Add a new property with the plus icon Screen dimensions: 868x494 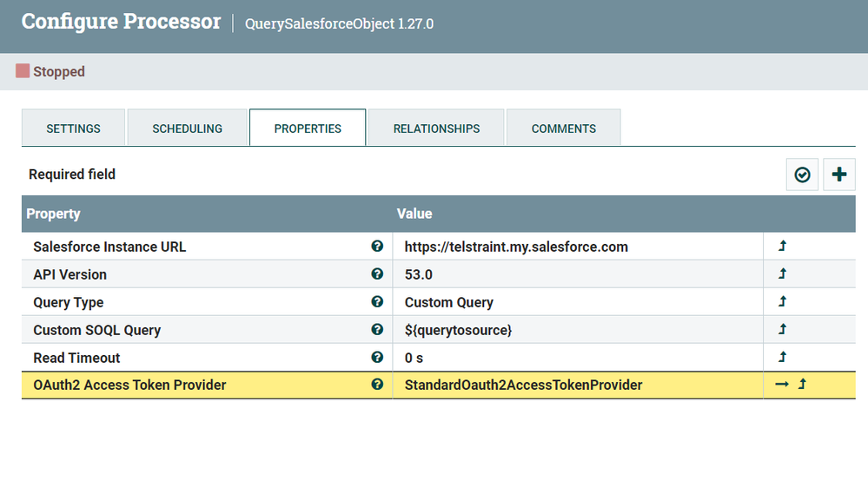coord(839,175)
